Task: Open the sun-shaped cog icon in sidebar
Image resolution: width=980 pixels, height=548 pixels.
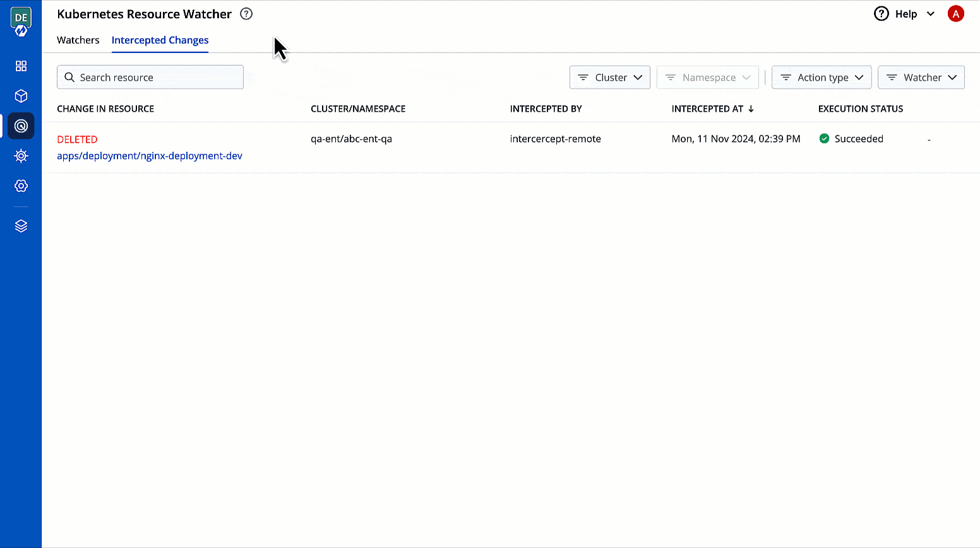Action: point(21,156)
